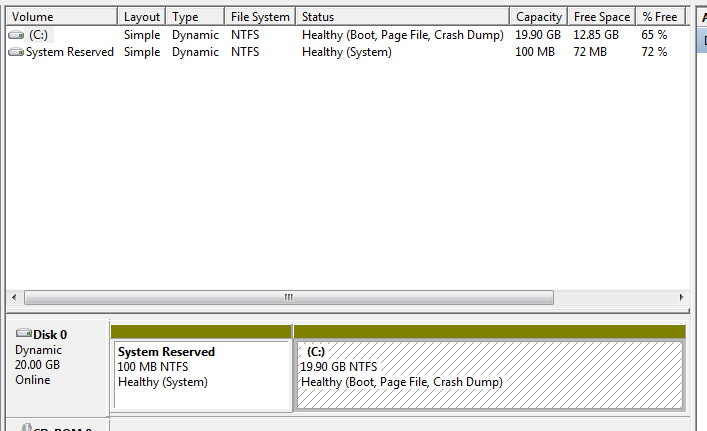
Task: Sort list by Type column header
Action: tap(195, 17)
